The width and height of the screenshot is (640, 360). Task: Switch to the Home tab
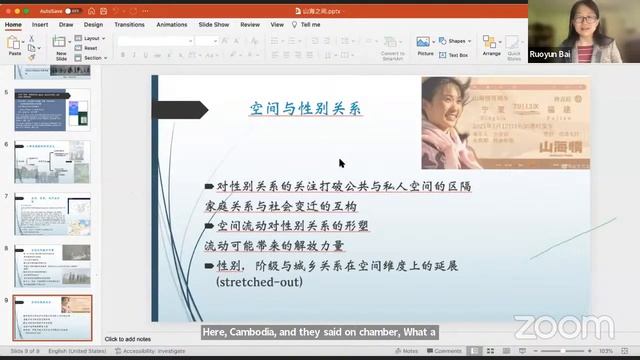tap(13, 25)
